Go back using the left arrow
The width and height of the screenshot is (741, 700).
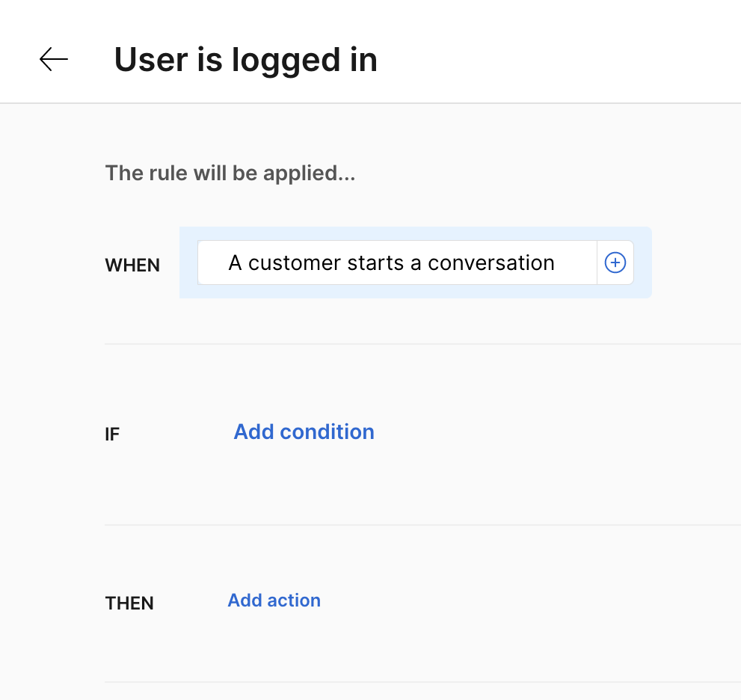tap(54, 59)
